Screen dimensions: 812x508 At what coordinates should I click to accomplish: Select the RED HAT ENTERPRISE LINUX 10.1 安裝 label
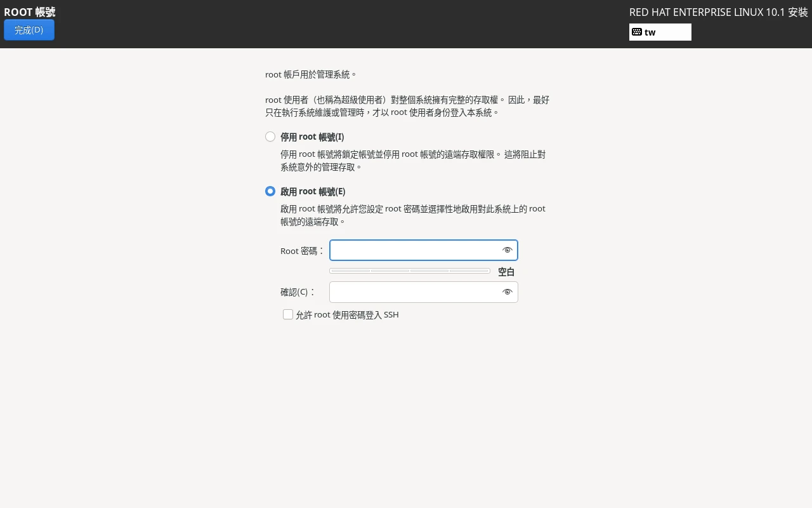click(x=719, y=12)
